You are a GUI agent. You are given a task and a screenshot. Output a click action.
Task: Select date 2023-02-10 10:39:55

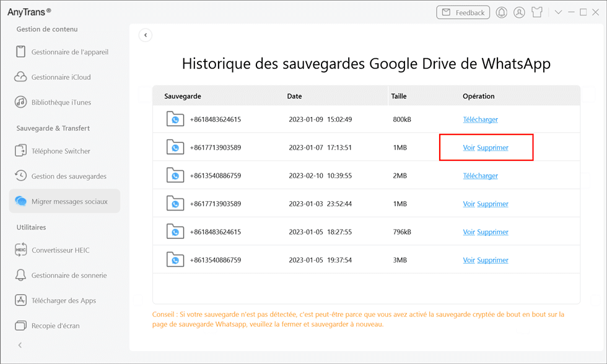(320, 176)
